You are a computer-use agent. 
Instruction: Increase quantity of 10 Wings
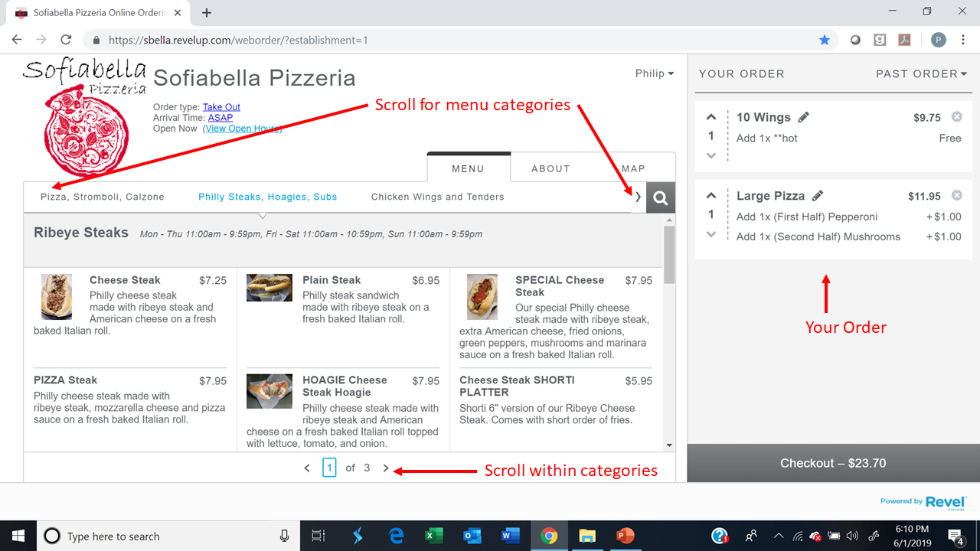coord(711,117)
